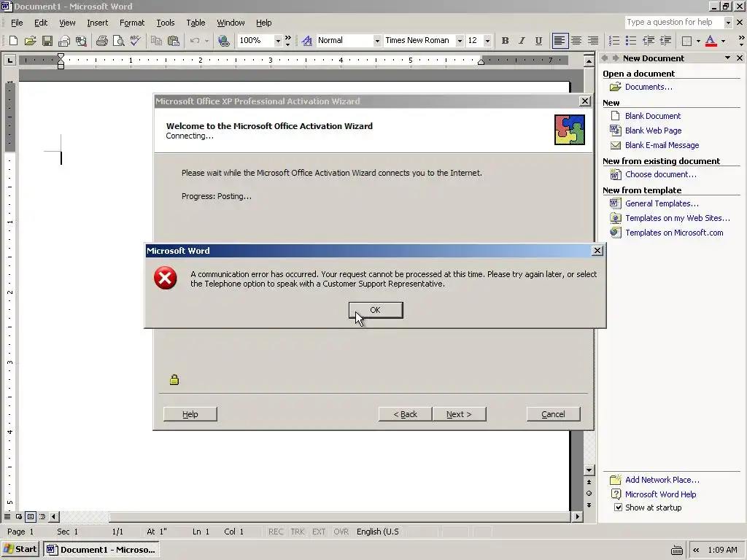
Task: Switch to Normal View button
Action: click(x=7, y=516)
